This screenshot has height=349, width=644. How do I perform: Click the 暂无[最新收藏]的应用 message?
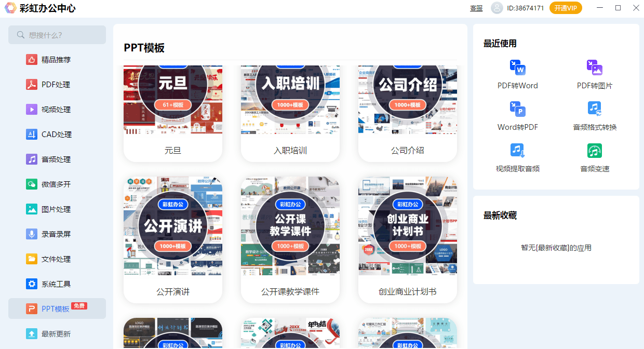click(x=556, y=248)
